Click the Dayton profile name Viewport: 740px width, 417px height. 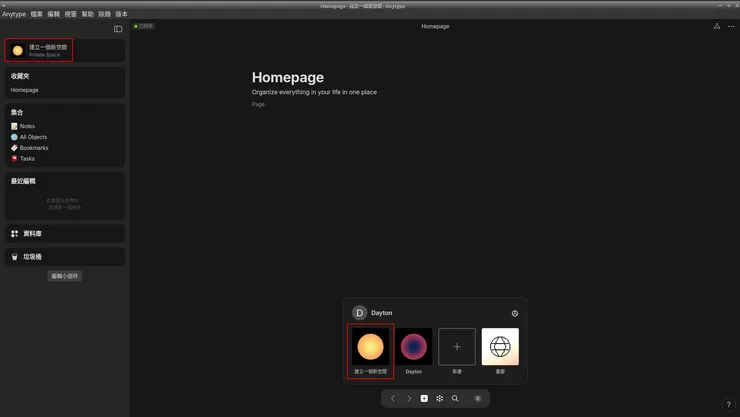click(381, 313)
